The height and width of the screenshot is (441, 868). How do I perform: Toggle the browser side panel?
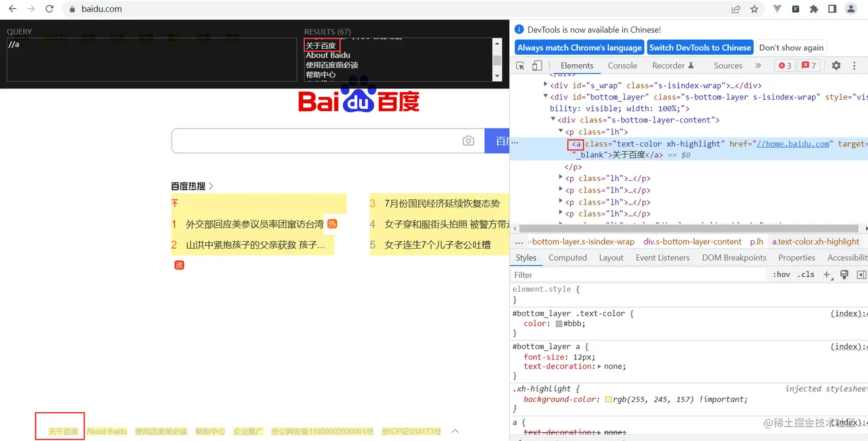click(832, 9)
